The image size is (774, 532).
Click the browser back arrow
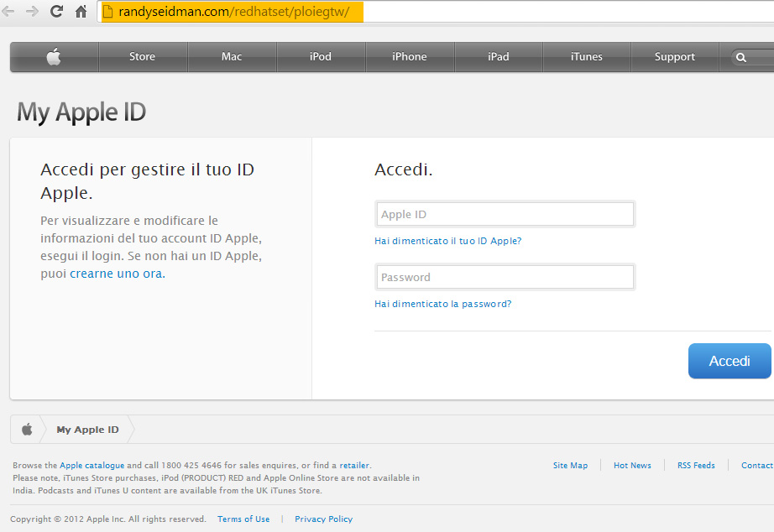[8, 12]
